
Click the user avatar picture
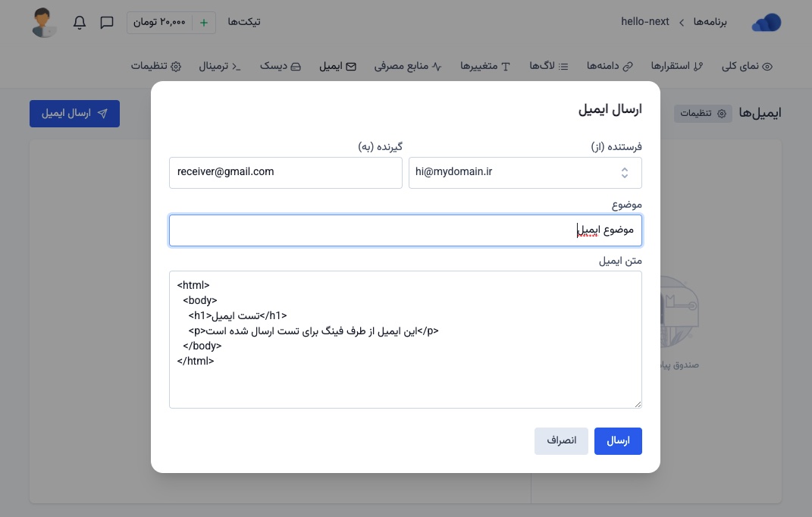[x=45, y=23]
